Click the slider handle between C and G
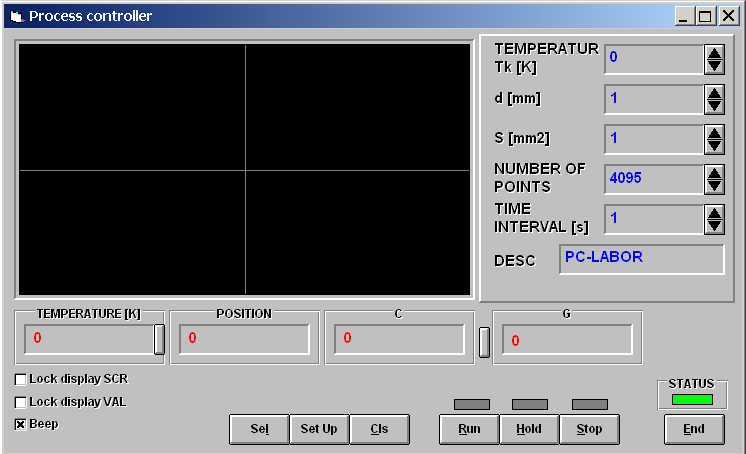Viewport: 746px width, 454px height. click(x=484, y=342)
